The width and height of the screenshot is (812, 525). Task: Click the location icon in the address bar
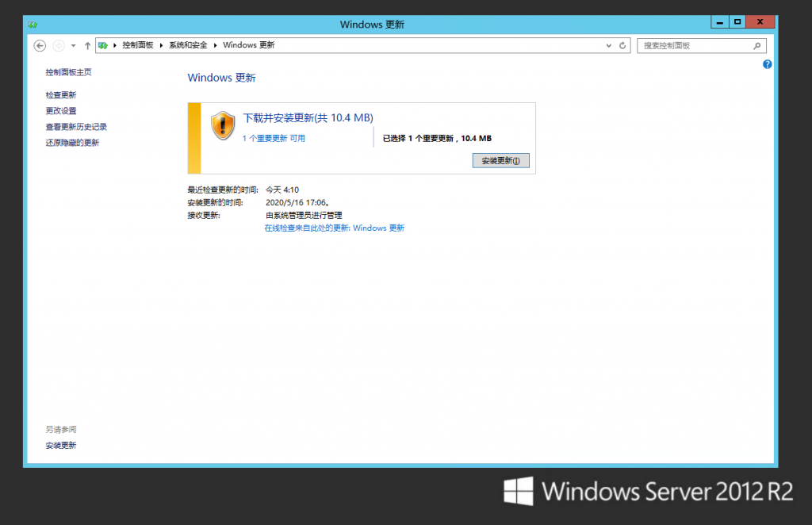pyautogui.click(x=103, y=46)
